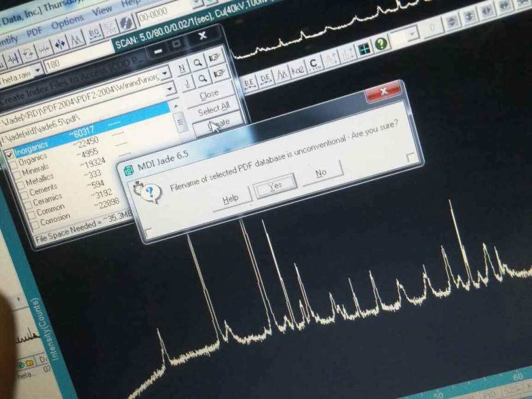Click the category list scrollbar thumb
532x399 pixels.
181,121
